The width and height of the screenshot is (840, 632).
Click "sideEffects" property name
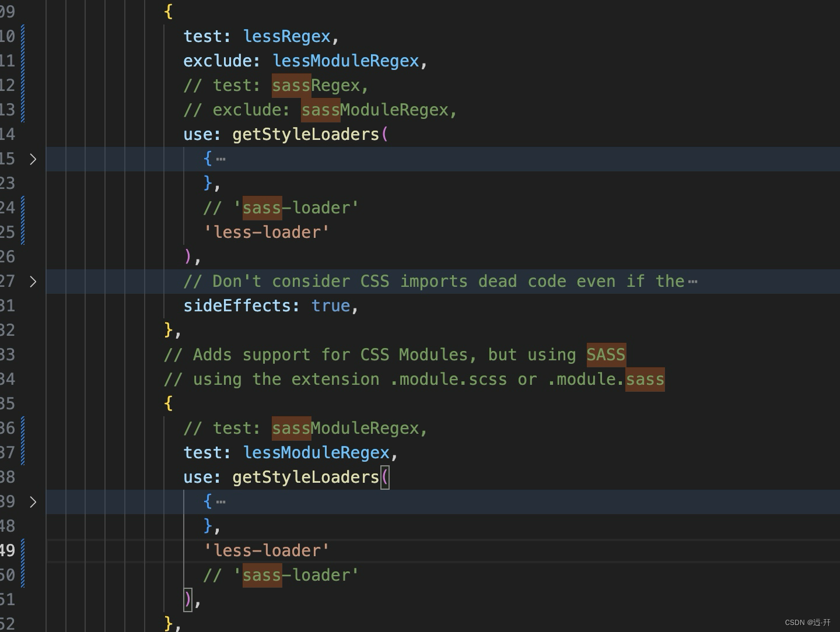(x=237, y=306)
